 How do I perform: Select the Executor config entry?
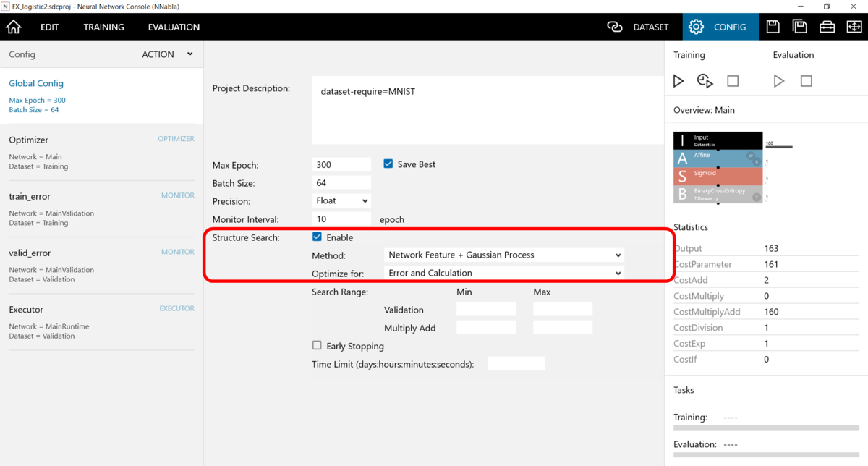pyautogui.click(x=101, y=321)
